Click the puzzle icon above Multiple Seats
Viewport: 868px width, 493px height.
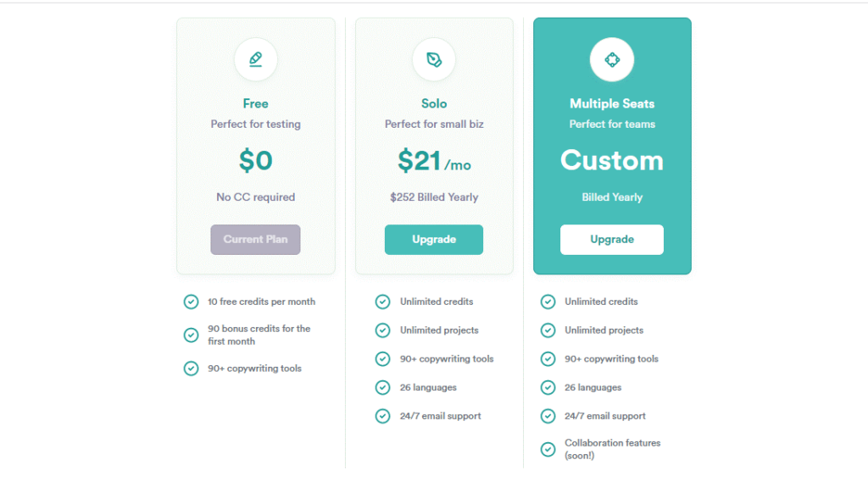(612, 59)
